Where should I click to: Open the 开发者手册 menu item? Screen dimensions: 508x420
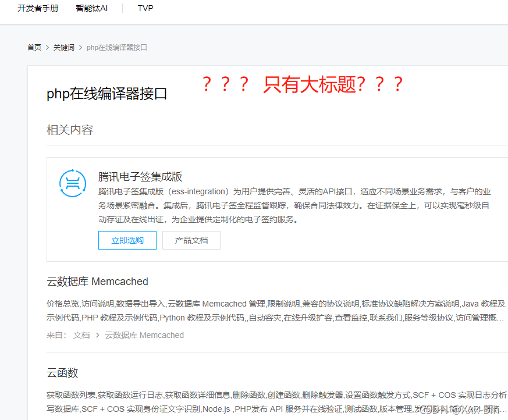[x=38, y=8]
